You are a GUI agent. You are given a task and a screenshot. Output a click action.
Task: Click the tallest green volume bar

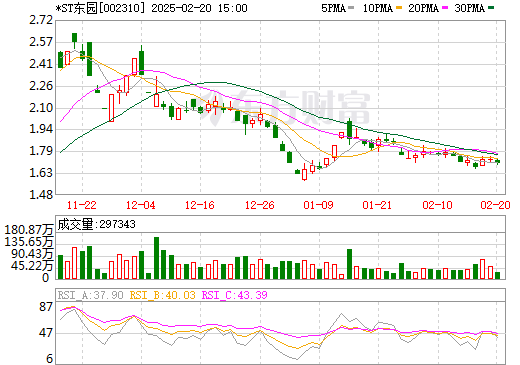[x=156, y=258]
